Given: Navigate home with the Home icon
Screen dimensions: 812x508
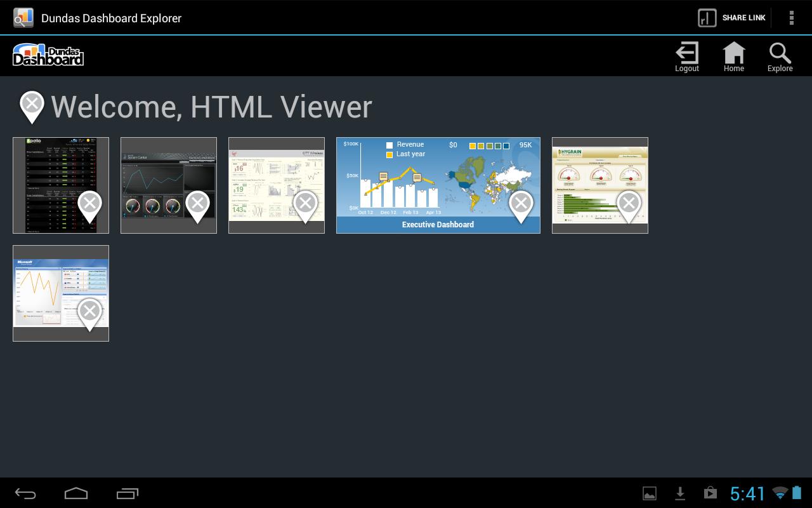Looking at the screenshot, I should click(733, 56).
